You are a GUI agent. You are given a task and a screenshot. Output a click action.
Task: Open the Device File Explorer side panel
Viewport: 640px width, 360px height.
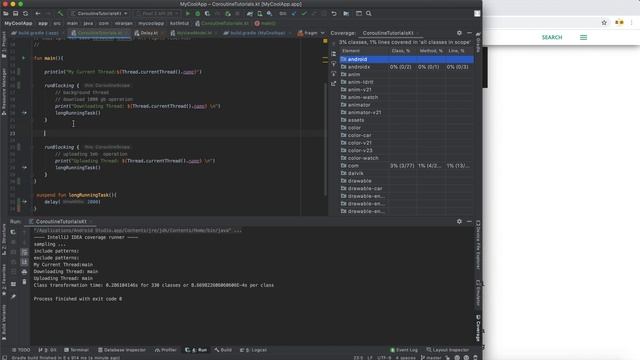[478, 245]
